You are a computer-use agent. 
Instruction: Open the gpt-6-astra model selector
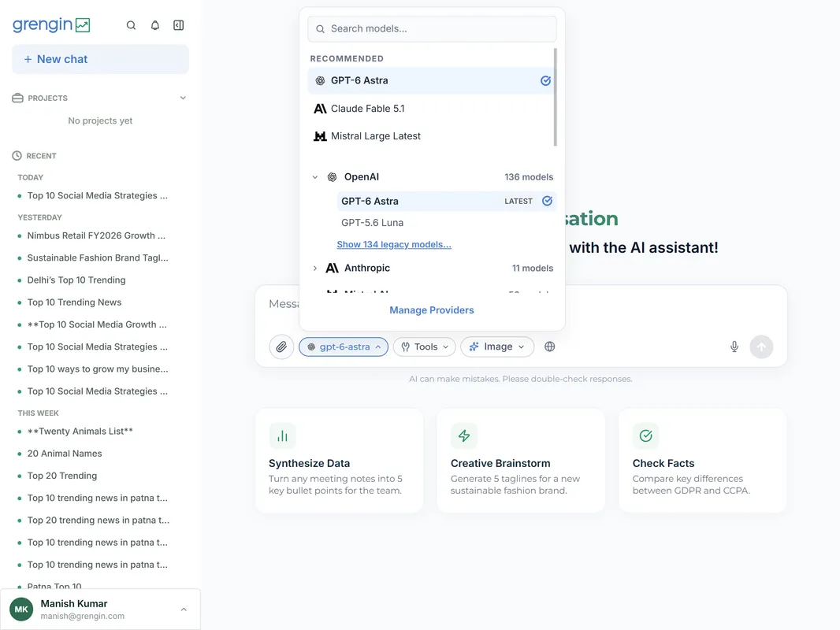344,346
